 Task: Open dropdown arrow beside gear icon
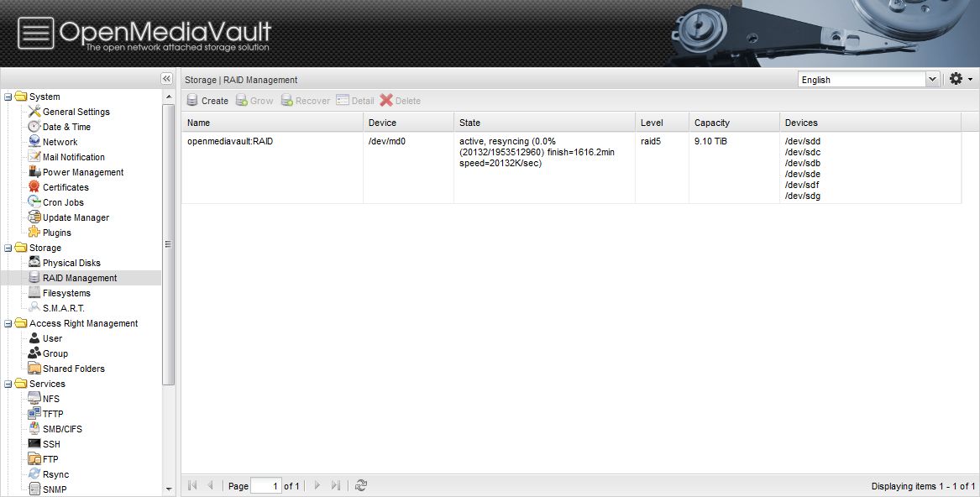970,80
